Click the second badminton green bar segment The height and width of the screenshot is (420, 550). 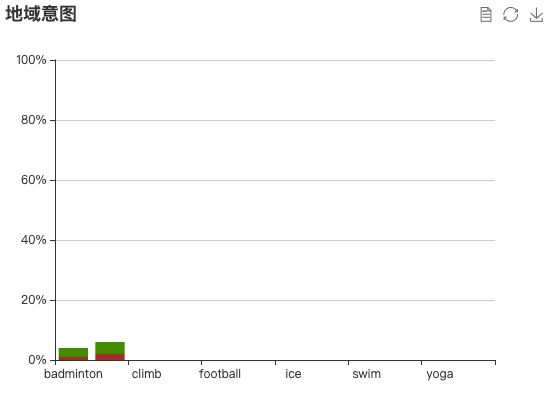click(x=110, y=348)
